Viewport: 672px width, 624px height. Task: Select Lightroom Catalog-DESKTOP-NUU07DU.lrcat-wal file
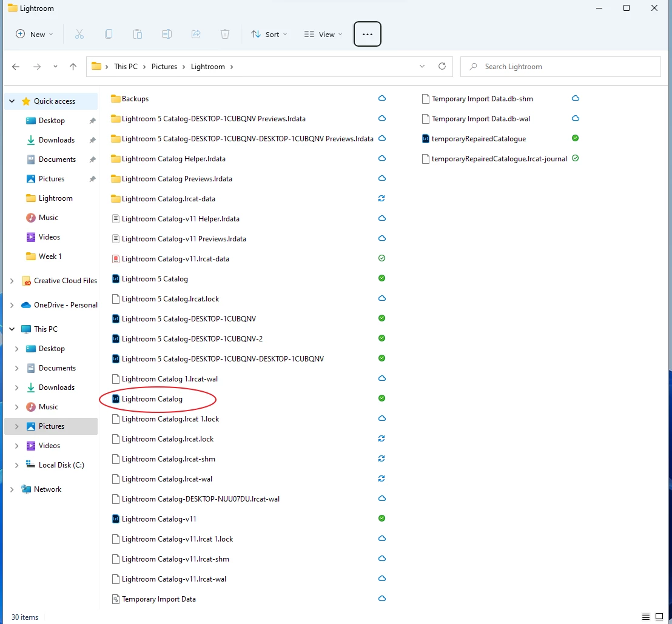(201, 499)
